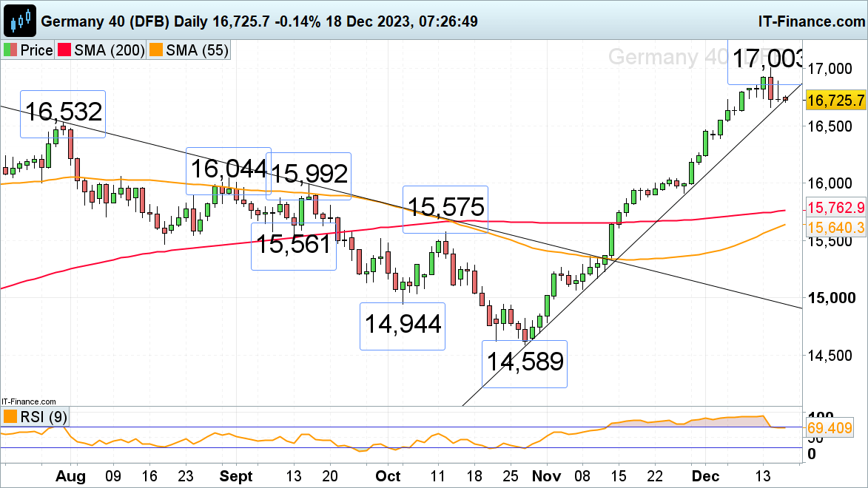The image size is (868, 488).
Task: Click the Dec label on the date axis
Action: click(706, 476)
